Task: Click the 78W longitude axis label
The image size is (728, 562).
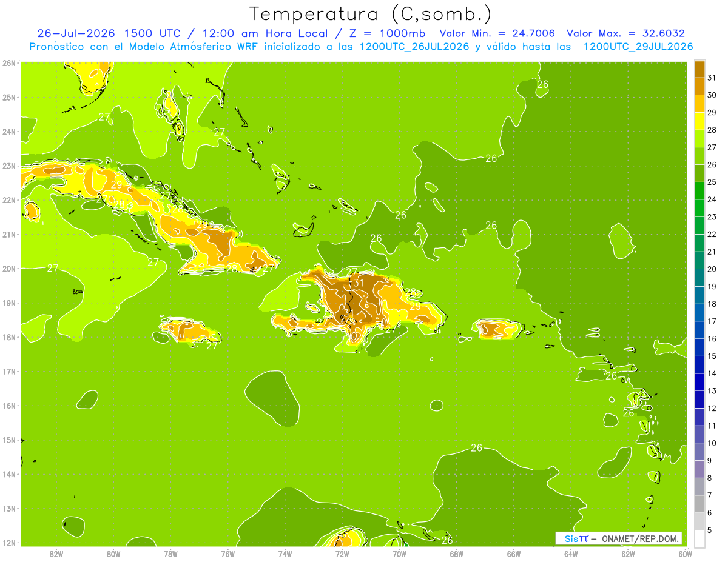Action: [170, 554]
